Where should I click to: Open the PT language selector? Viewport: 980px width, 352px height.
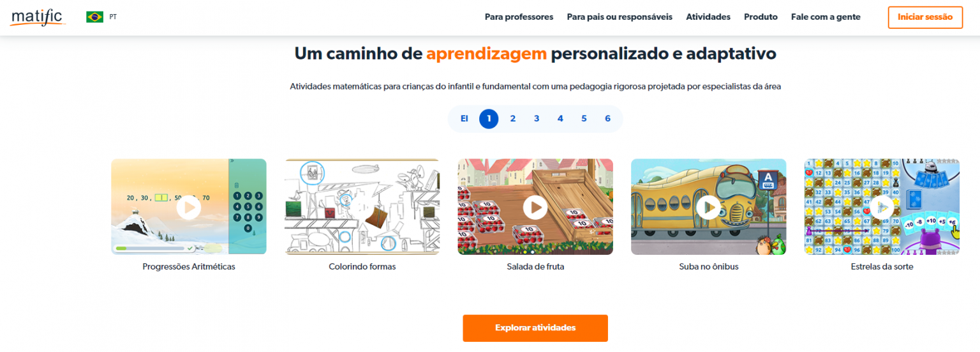(x=113, y=17)
